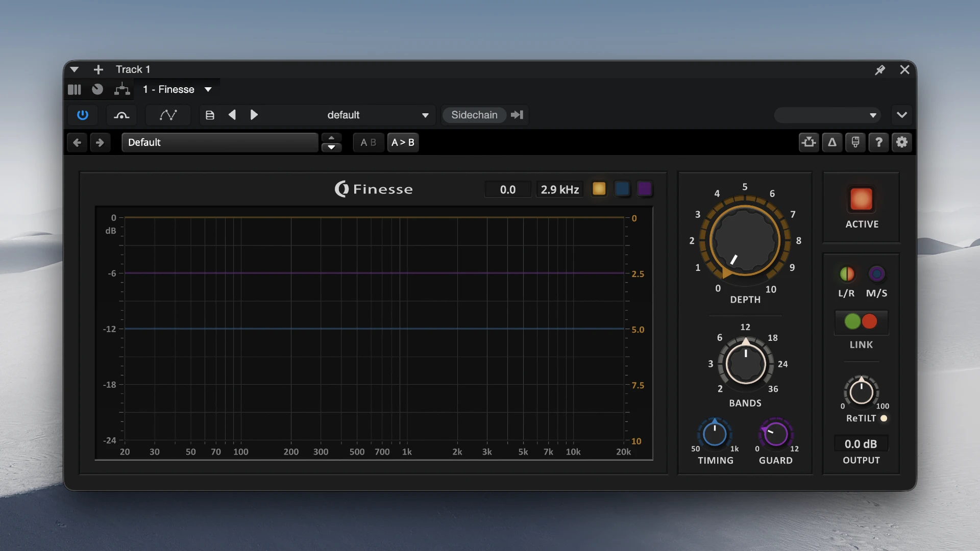The width and height of the screenshot is (980, 551).
Task: Go to previous preset arrow
Action: 232,115
